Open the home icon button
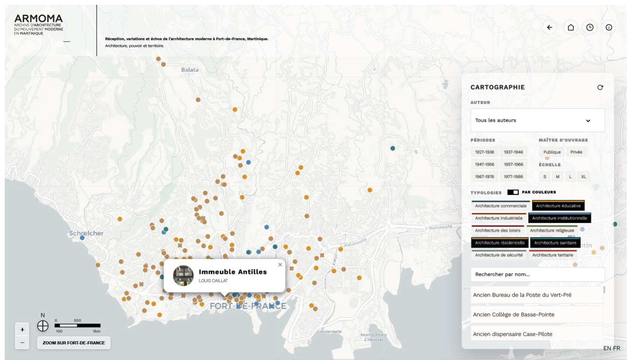The image size is (631, 364). pyautogui.click(x=571, y=28)
